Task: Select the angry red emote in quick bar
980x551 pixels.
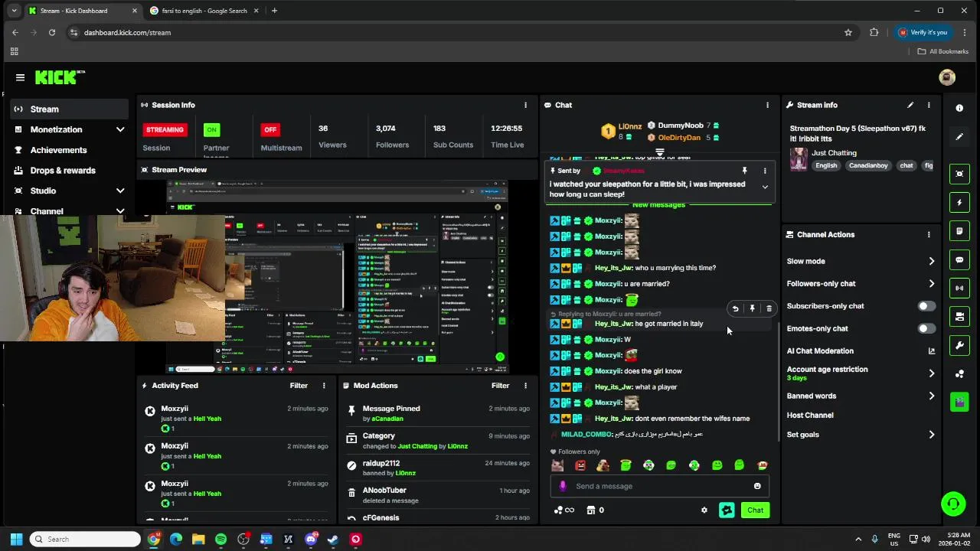Action: tap(580, 465)
